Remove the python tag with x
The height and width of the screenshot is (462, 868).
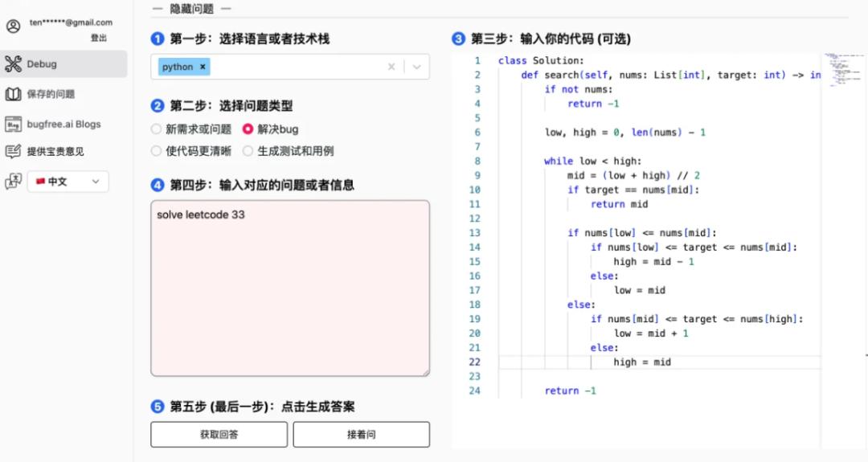coord(203,67)
